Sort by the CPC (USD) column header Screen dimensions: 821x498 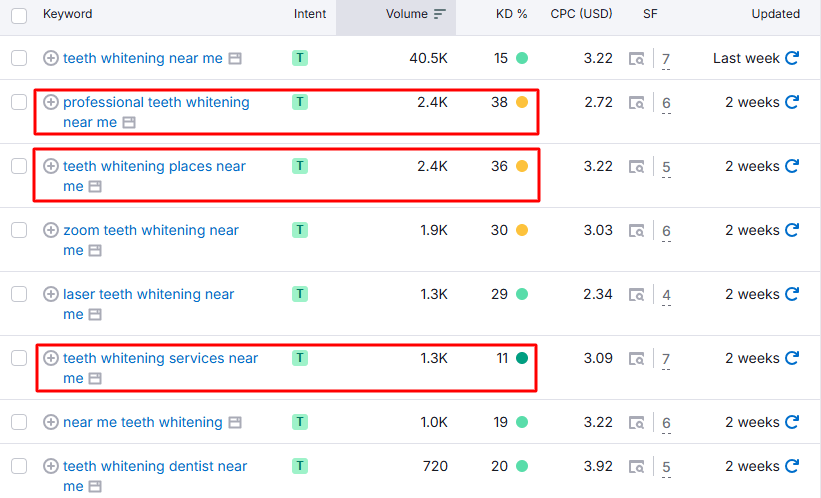(x=581, y=14)
